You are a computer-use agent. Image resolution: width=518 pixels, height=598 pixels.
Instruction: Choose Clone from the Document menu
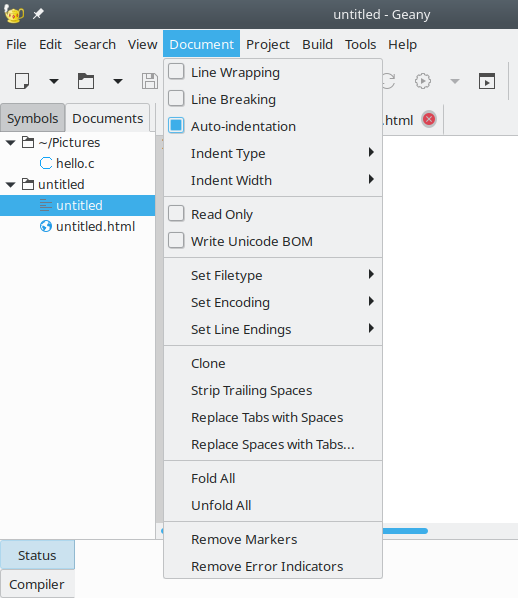pyautogui.click(x=273, y=363)
